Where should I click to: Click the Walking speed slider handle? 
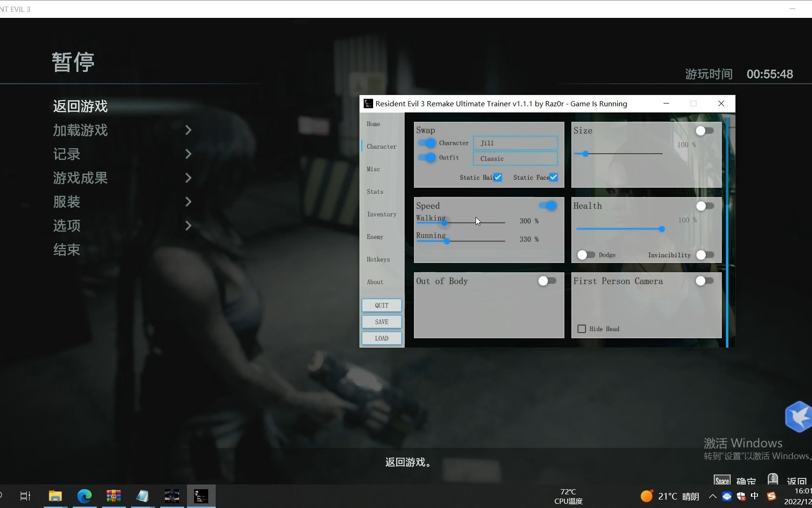[445, 222]
